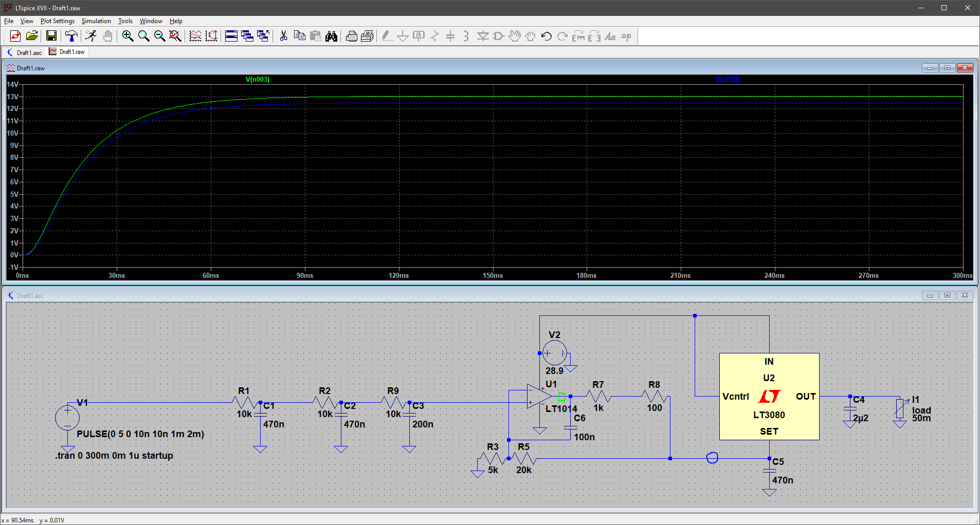Switch to Draft1.asc tab
Screen dimensions: 980x525
pos(24,52)
